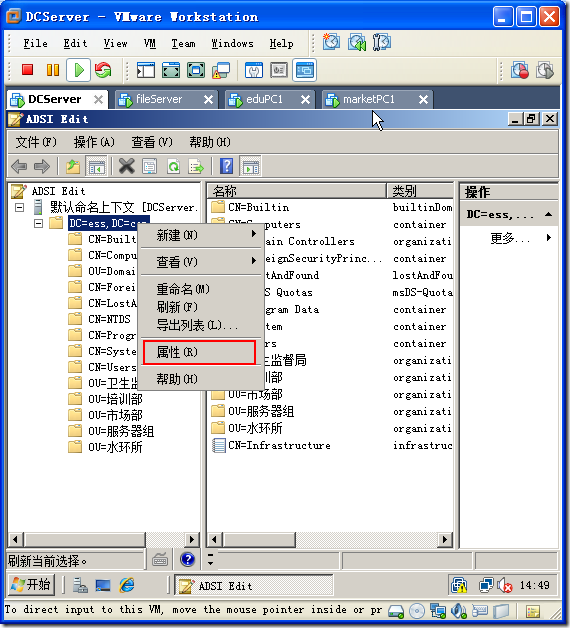Select CN=Infrastructure in the list pane
This screenshot has width=570, height=628.
tap(279, 445)
